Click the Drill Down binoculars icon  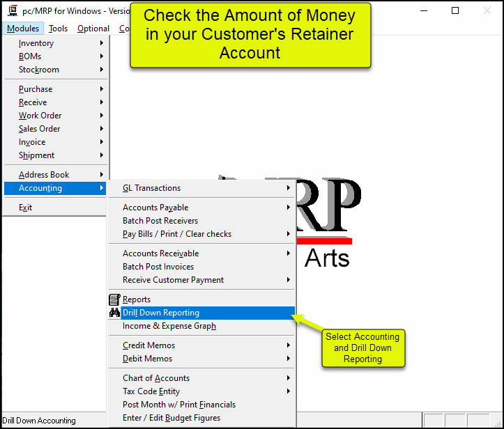click(114, 313)
